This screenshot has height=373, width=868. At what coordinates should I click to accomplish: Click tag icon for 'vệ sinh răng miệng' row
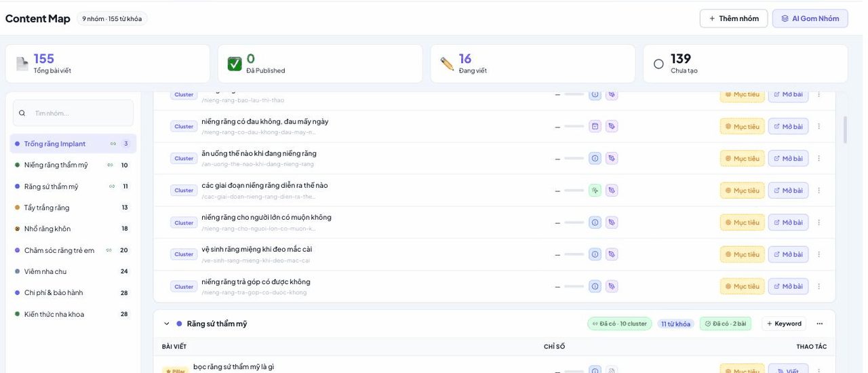[x=612, y=254]
